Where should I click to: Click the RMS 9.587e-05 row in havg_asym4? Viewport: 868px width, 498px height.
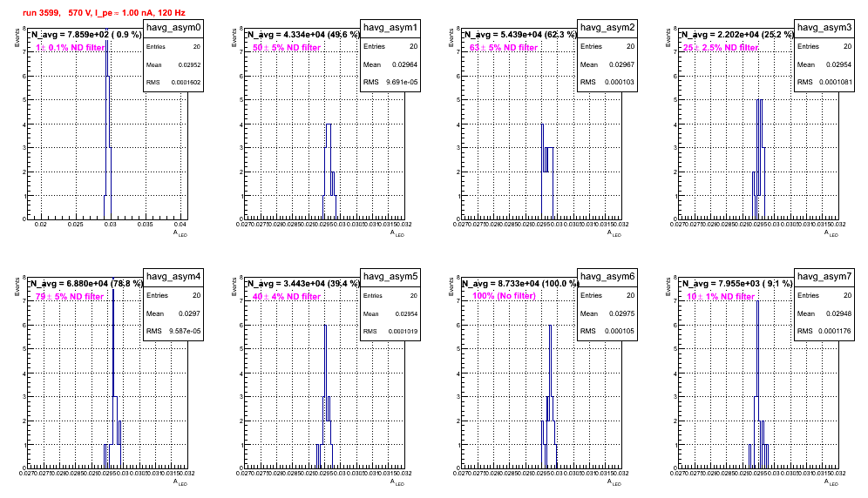pos(173,332)
